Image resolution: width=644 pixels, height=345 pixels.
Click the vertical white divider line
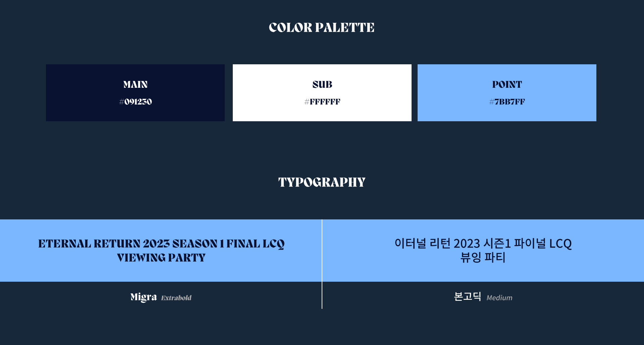click(x=322, y=264)
